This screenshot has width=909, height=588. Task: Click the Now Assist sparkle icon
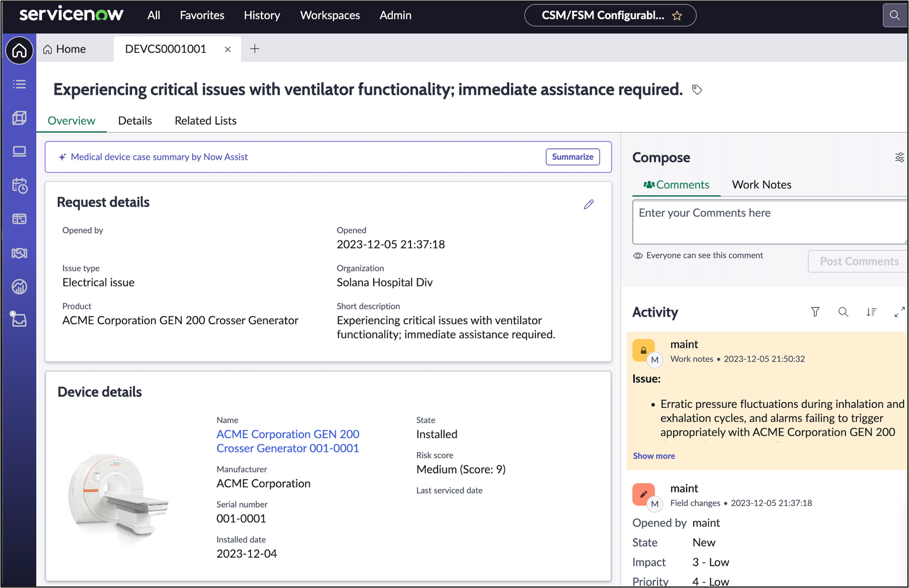click(x=62, y=157)
